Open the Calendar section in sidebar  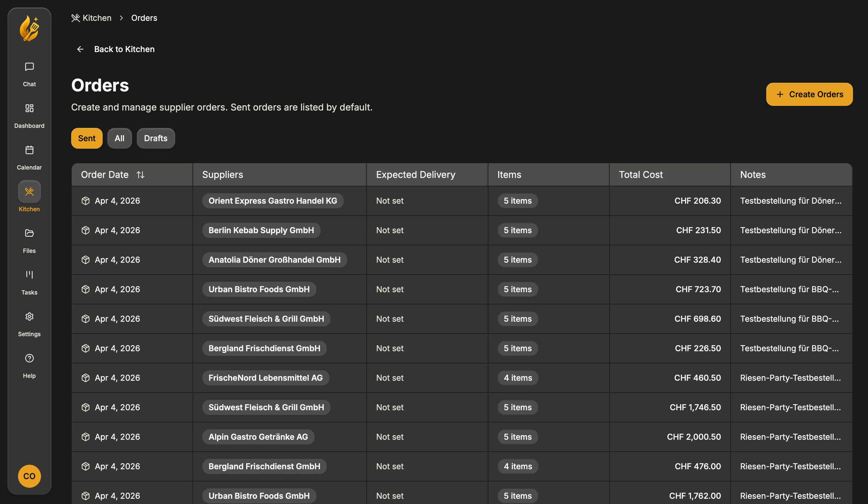29,157
